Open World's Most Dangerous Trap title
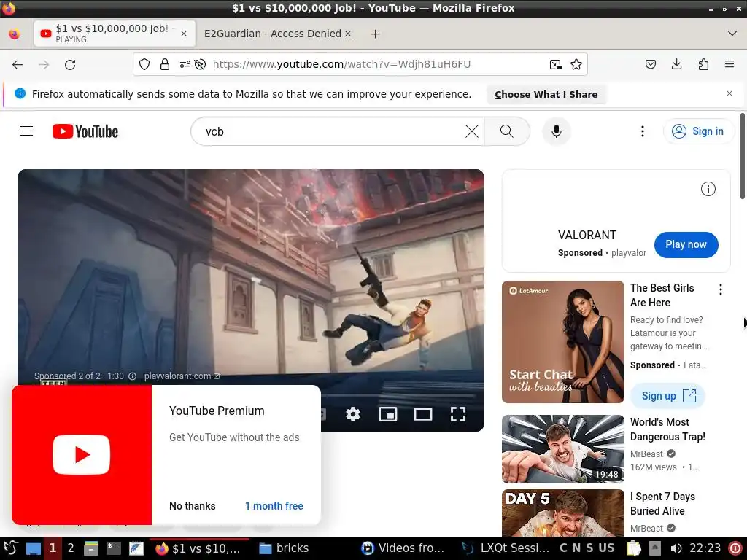Viewport: 747px width, 560px height. (x=667, y=429)
